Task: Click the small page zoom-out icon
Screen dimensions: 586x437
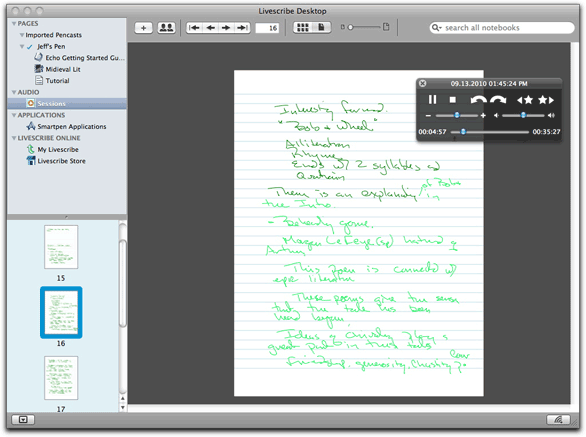Action: [342, 27]
